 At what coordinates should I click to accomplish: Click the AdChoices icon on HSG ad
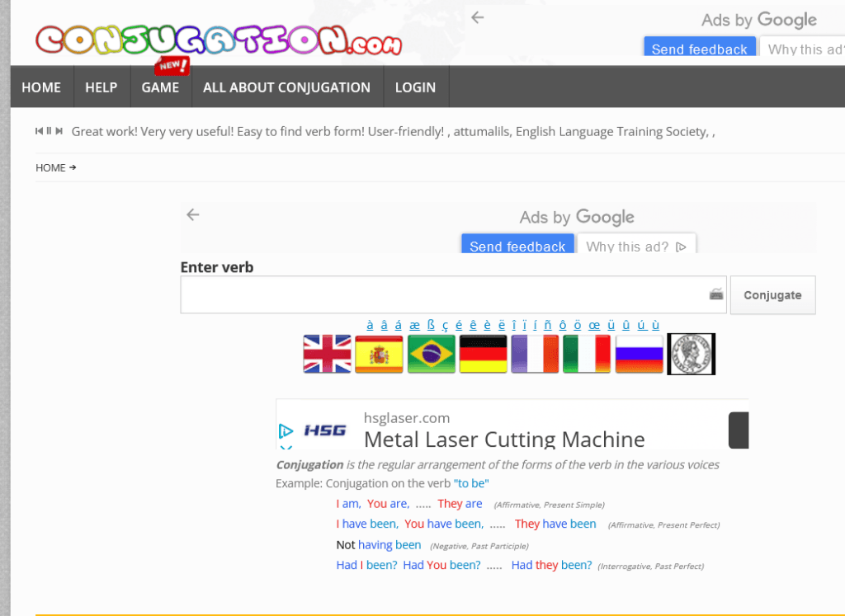click(286, 430)
